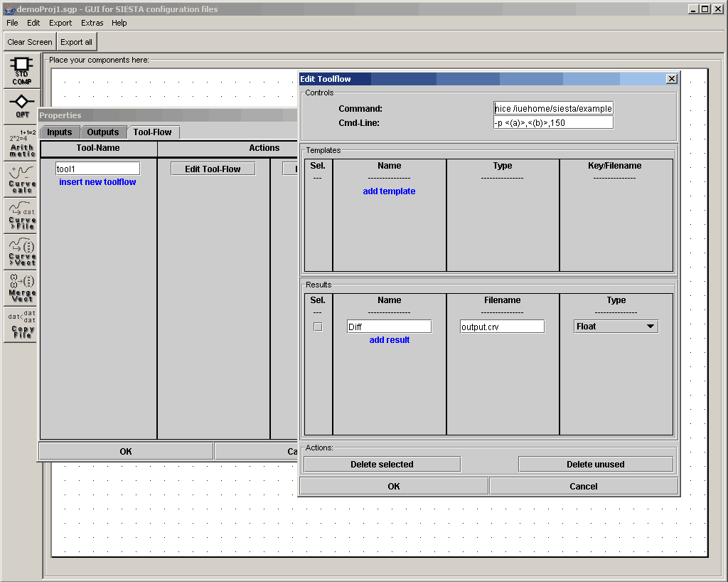Click the Type header in Templates table
Screen dimensions: 728x582
coord(503,166)
